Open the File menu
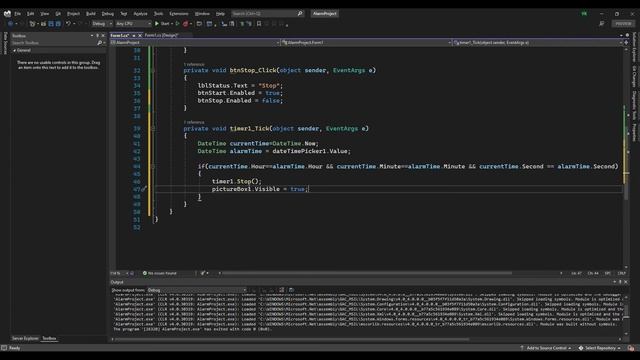Screen dimensions: 640x360 (18, 13)
